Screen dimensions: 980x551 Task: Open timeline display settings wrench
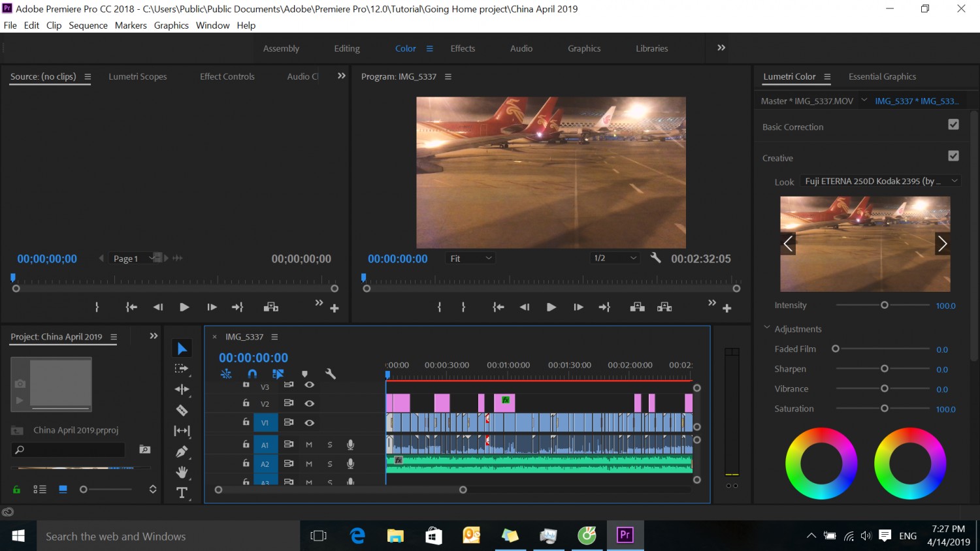point(331,374)
